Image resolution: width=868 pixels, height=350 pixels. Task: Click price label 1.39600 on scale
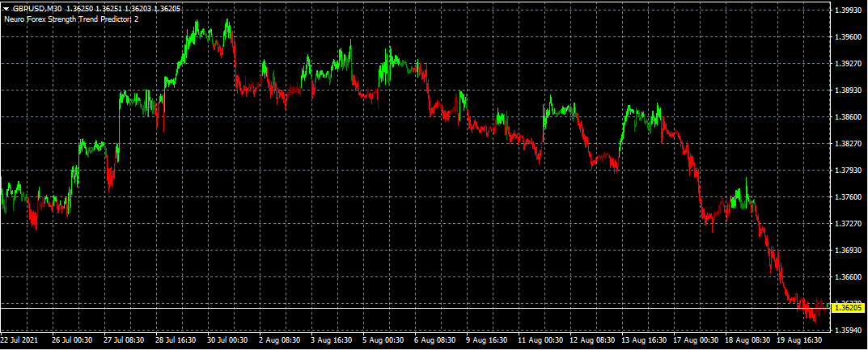point(848,37)
